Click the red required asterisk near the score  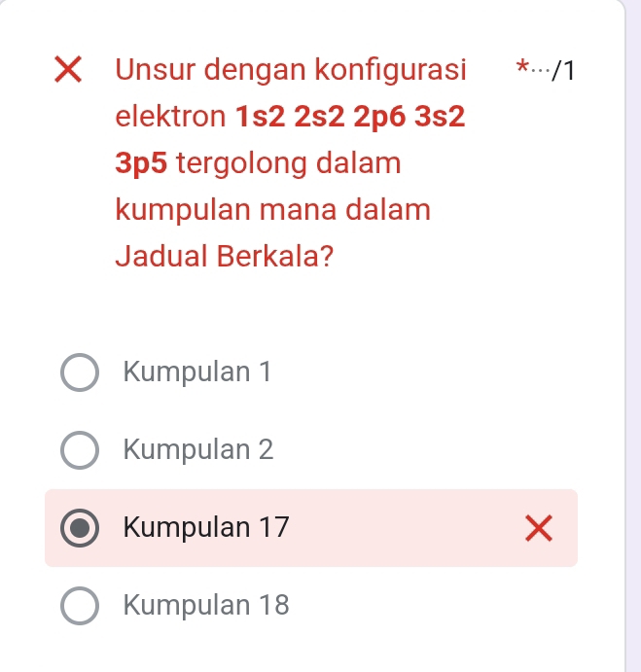pyautogui.click(x=522, y=68)
